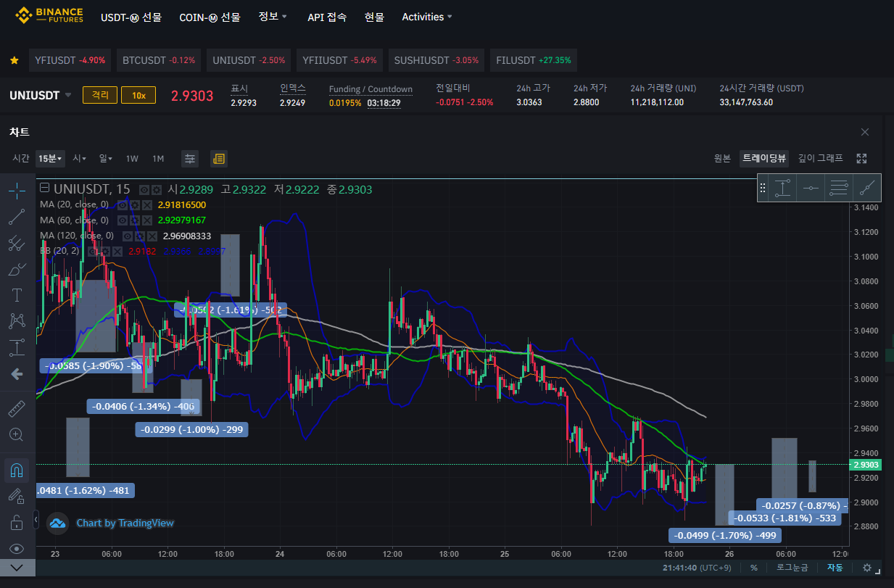
Task: Open UNIUSDT series settings gear
Action: (x=156, y=190)
